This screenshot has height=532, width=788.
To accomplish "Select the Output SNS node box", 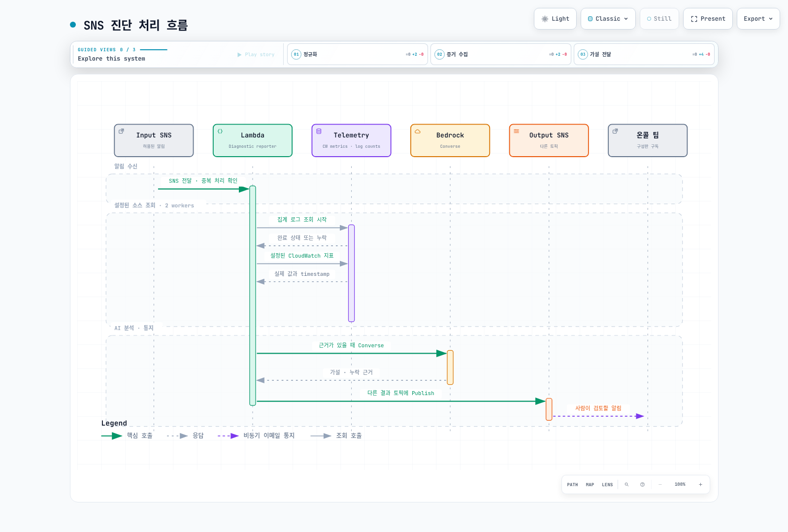I will coord(549,140).
